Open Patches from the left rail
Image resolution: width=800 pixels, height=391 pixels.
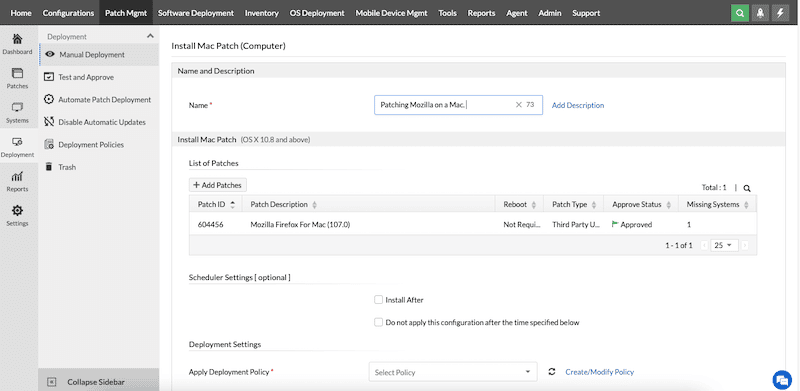tap(17, 78)
